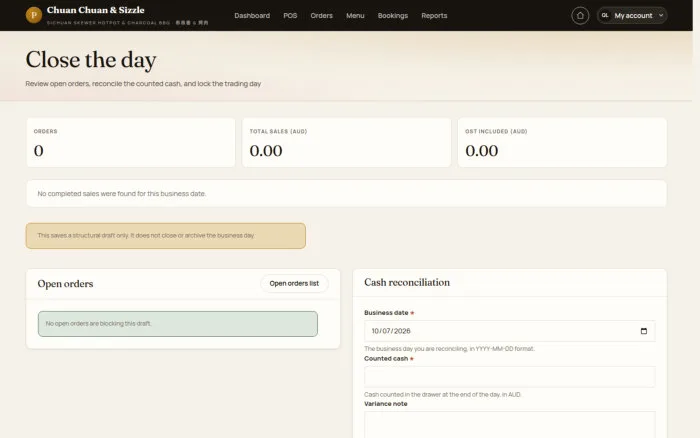Click the Open orders list button
The width and height of the screenshot is (700, 438).
pyautogui.click(x=294, y=284)
